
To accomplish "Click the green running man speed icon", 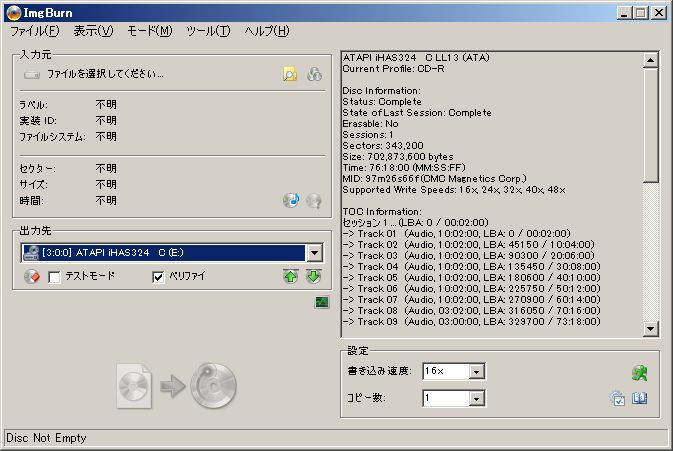I will (x=640, y=373).
